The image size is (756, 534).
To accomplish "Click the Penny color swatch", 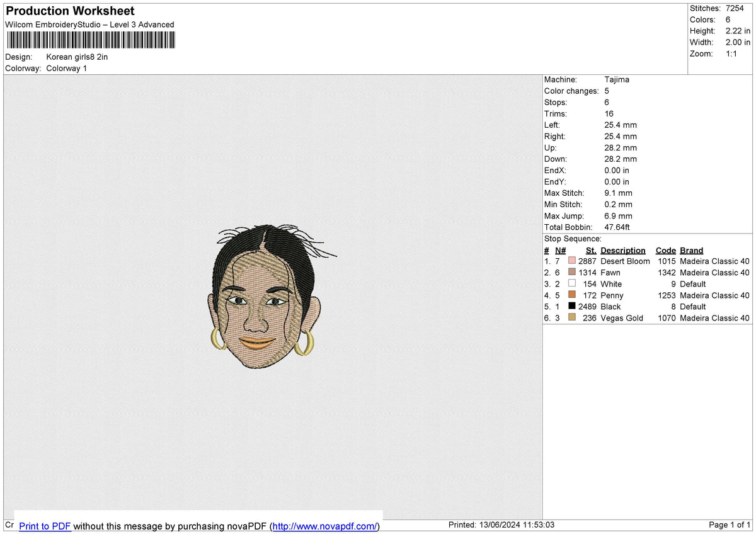I will coord(572,295).
